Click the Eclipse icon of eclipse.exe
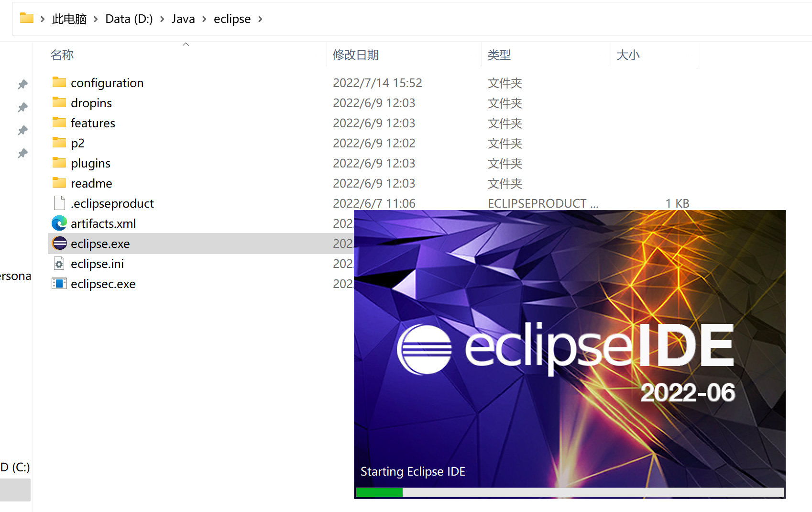812x512 pixels. click(59, 243)
